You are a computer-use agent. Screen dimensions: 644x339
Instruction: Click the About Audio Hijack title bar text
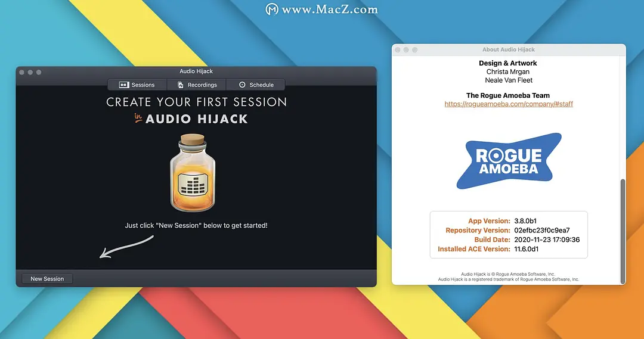tap(509, 49)
